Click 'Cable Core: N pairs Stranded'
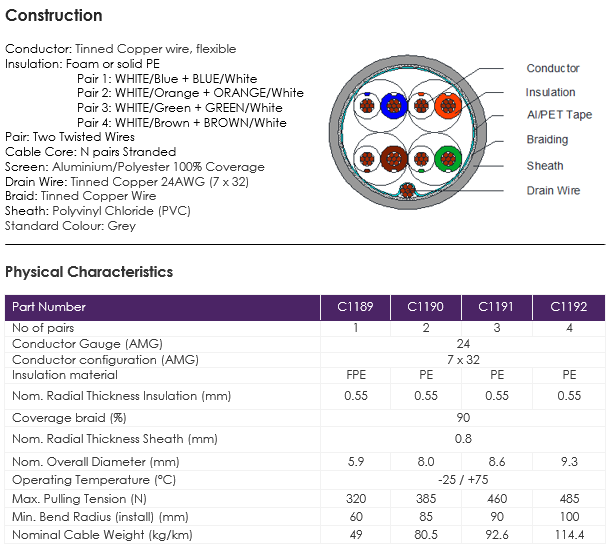The width and height of the screenshot is (609, 557). 90,152
